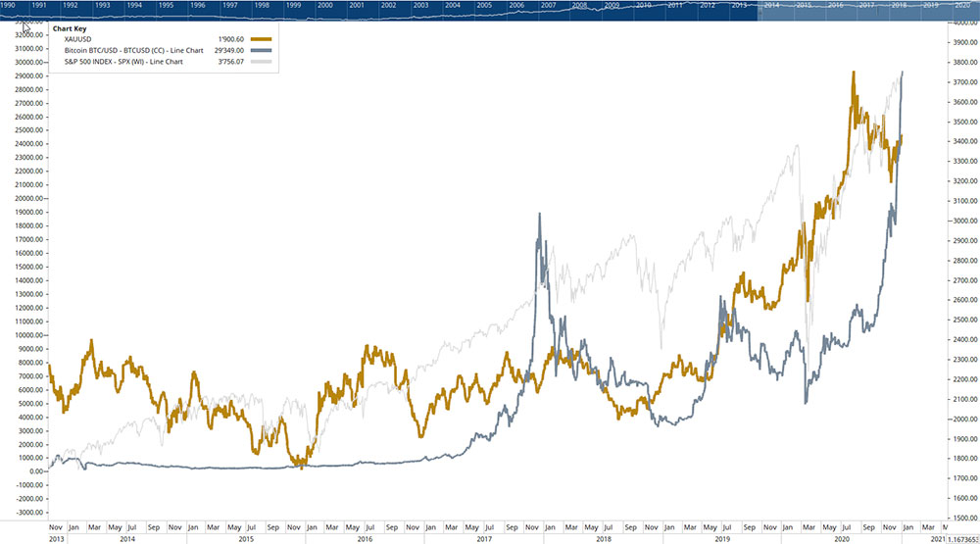The image size is (980, 544).
Task: Click 2016 in the highlighted overview range
Action: 835,6
